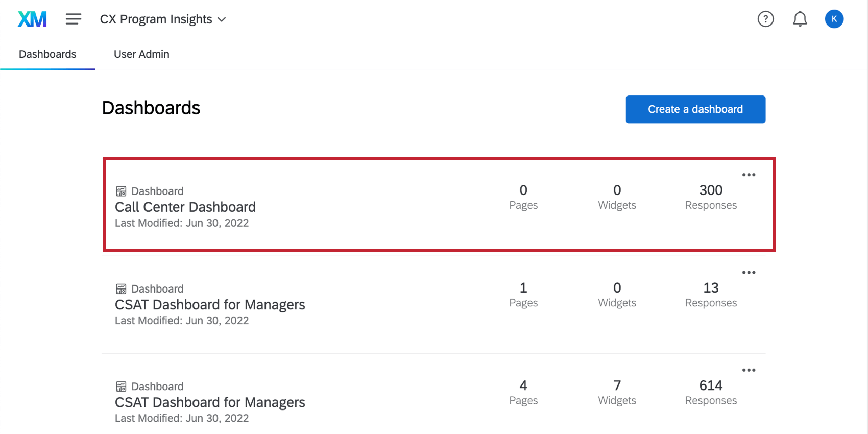Click the 614 Responses count

(x=711, y=392)
